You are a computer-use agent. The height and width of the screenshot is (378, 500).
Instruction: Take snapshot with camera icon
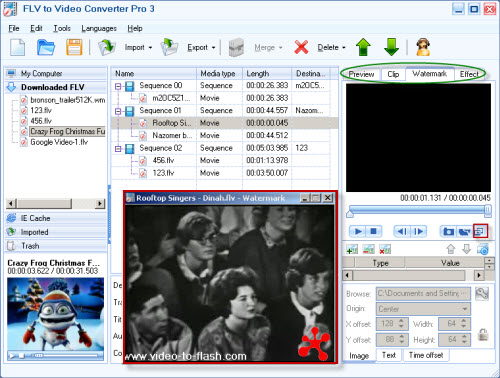point(448,231)
